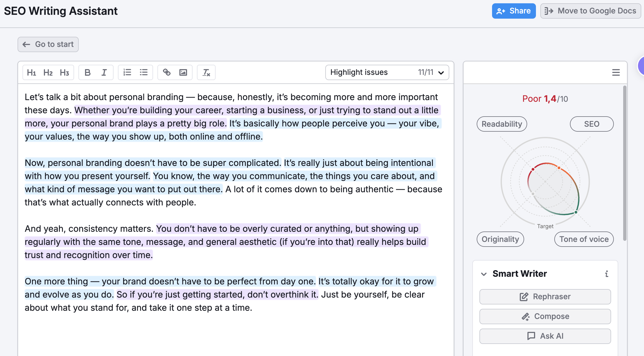View Smart Writer info tooltip
Viewport: 644px width, 356px height.
pyautogui.click(x=607, y=274)
